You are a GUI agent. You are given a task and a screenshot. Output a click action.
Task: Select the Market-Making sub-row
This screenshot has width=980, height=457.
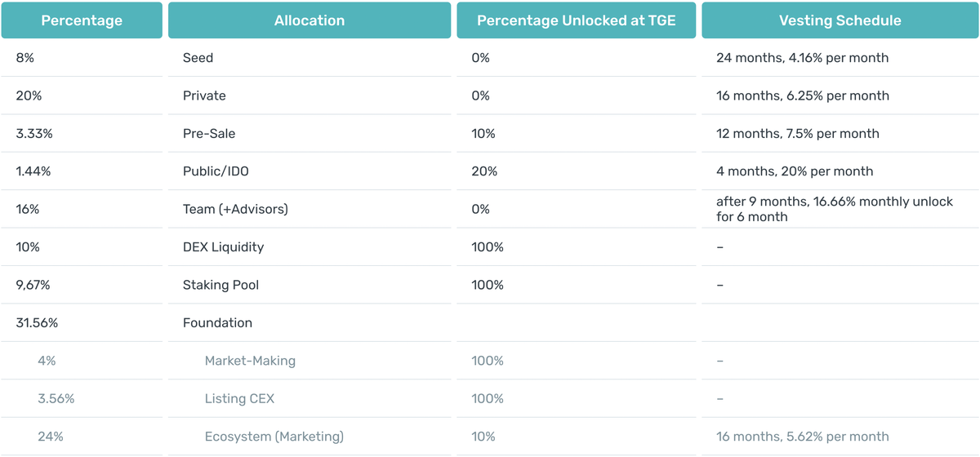coord(250,361)
